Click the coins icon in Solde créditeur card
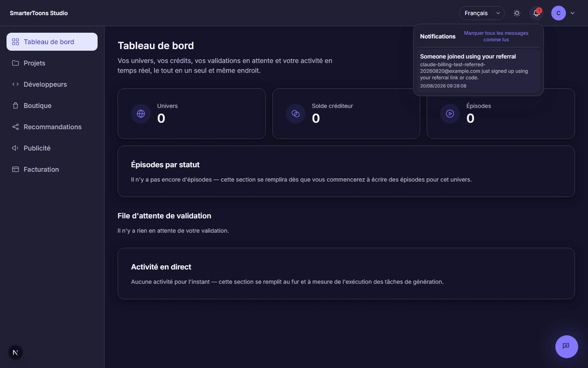Viewport: 588px width, 368px height. pyautogui.click(x=296, y=114)
